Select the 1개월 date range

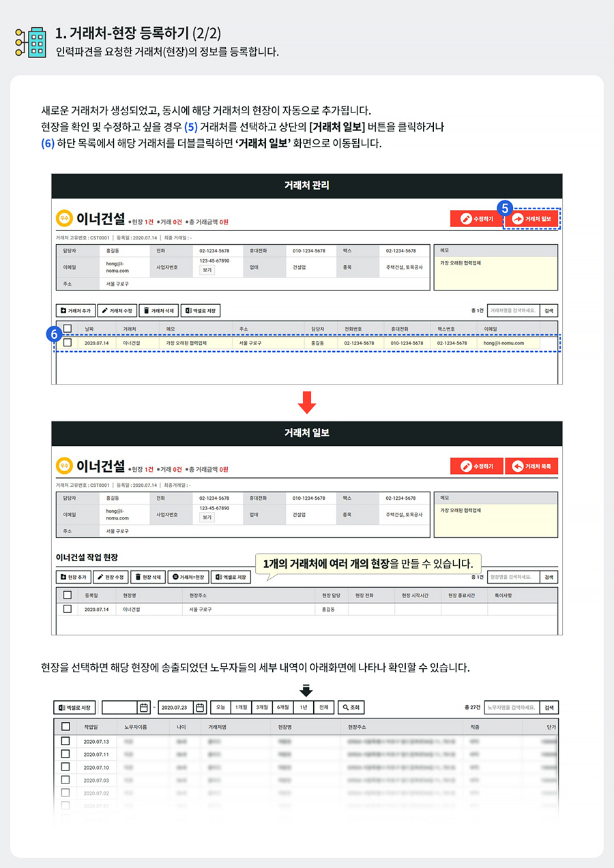(x=241, y=707)
